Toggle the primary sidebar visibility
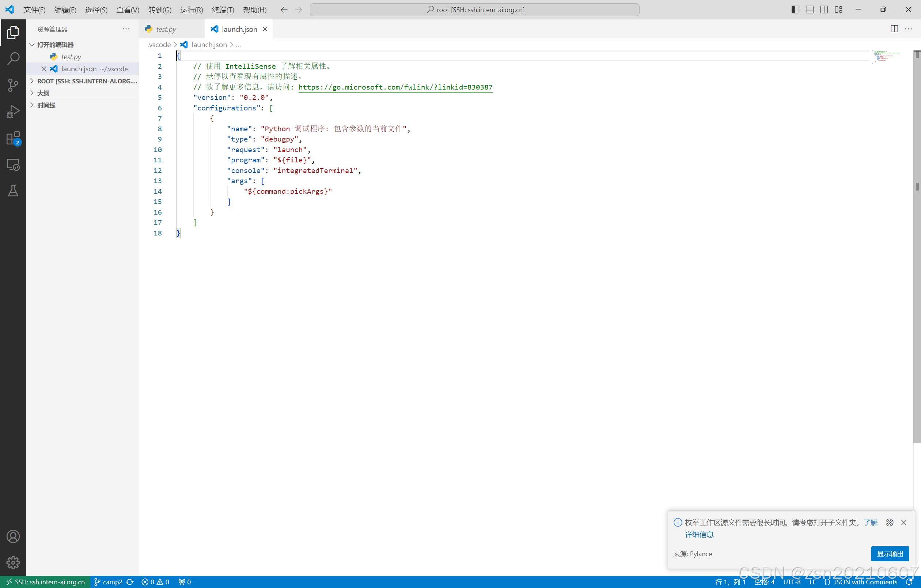The width and height of the screenshot is (921, 588). [x=795, y=9]
